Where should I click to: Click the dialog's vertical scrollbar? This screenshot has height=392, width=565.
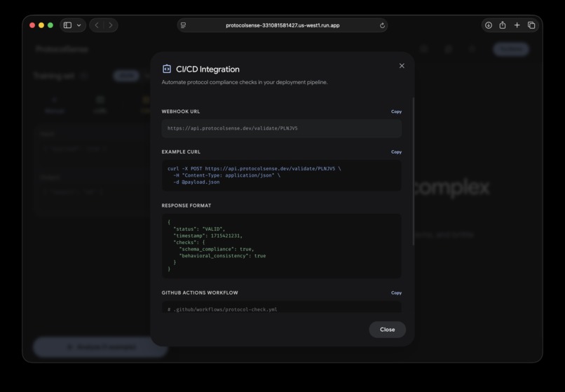click(x=413, y=171)
